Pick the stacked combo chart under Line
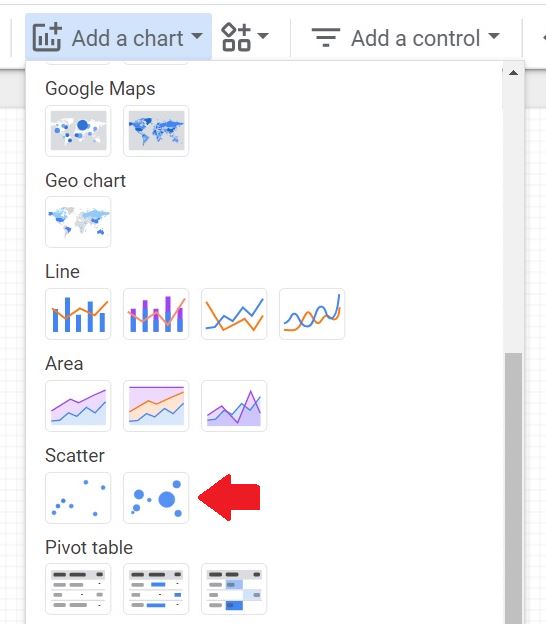546x624 pixels. click(x=156, y=314)
